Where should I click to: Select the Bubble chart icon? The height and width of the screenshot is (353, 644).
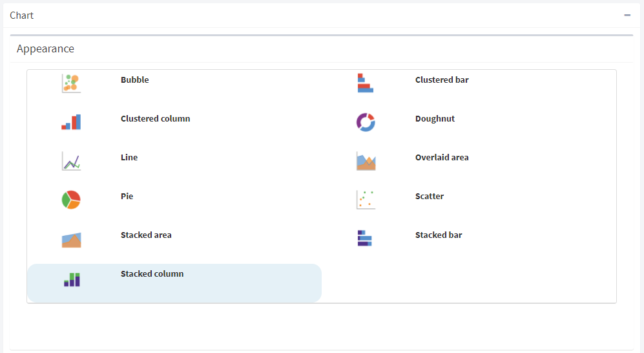point(72,83)
